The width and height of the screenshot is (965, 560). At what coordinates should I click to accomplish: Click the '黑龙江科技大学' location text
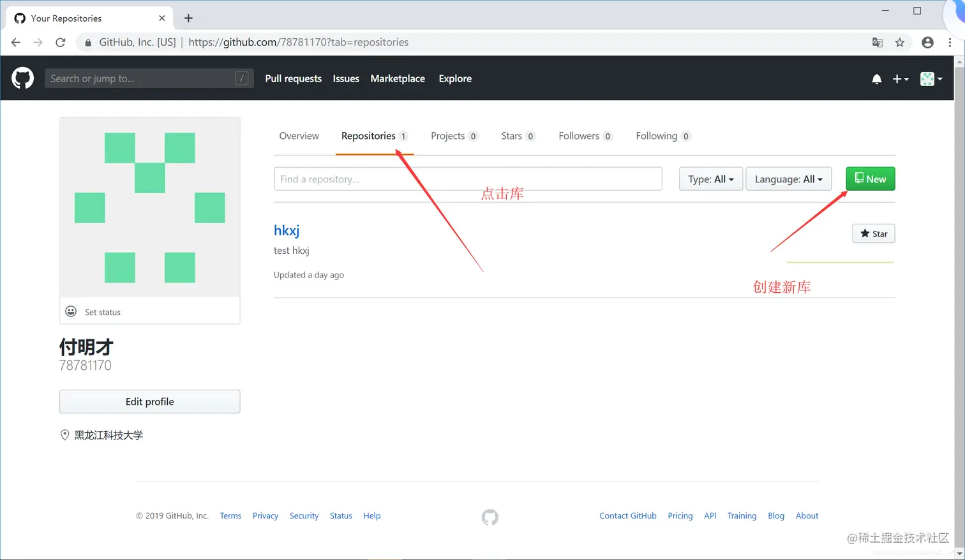click(108, 435)
